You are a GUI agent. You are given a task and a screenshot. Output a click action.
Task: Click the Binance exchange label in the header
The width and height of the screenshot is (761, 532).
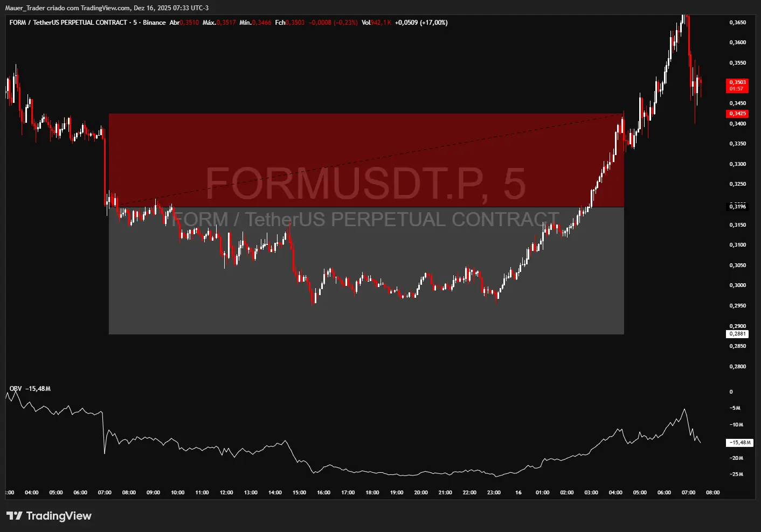coord(154,23)
